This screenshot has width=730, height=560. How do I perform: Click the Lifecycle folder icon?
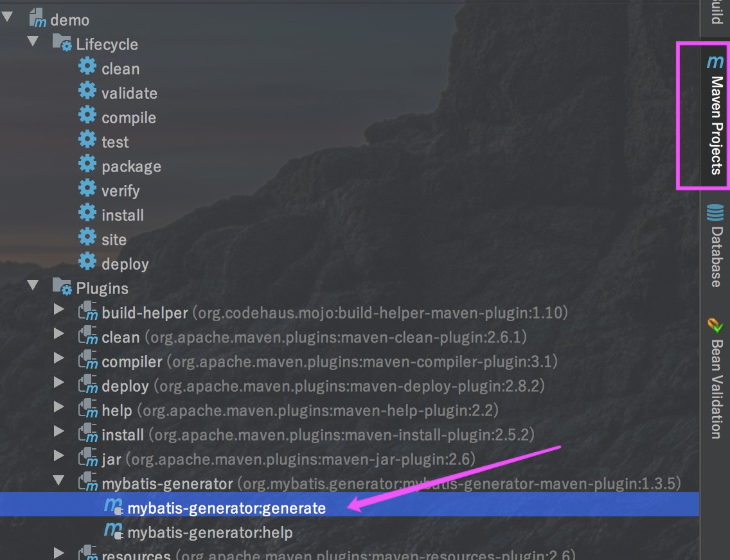click(62, 42)
